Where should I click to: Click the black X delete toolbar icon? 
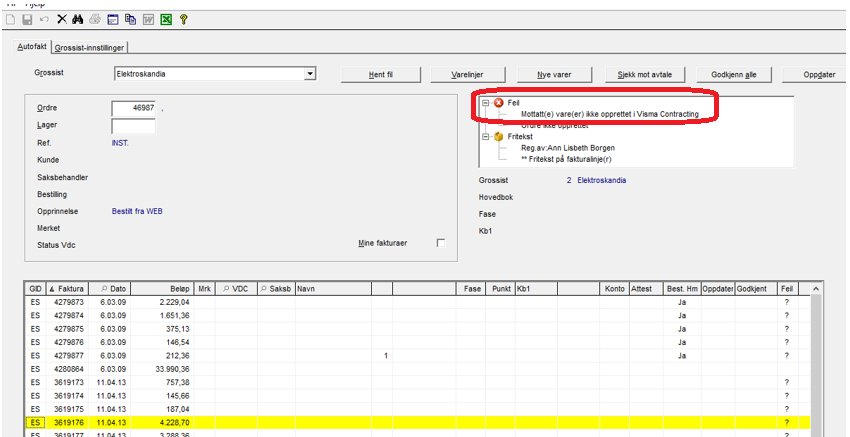click(x=62, y=20)
